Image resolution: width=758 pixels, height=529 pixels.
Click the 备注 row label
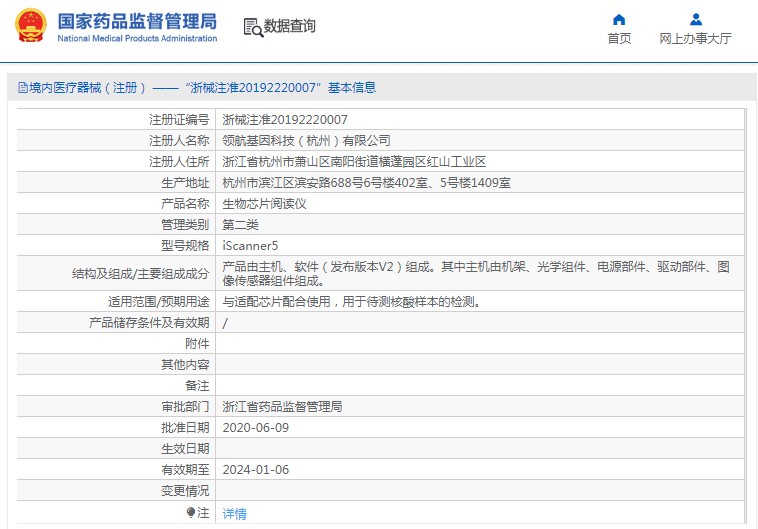tap(197, 386)
